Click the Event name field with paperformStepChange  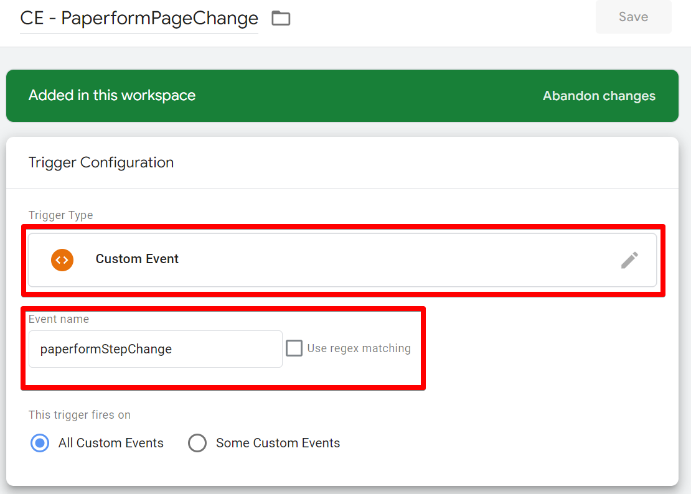(x=155, y=349)
